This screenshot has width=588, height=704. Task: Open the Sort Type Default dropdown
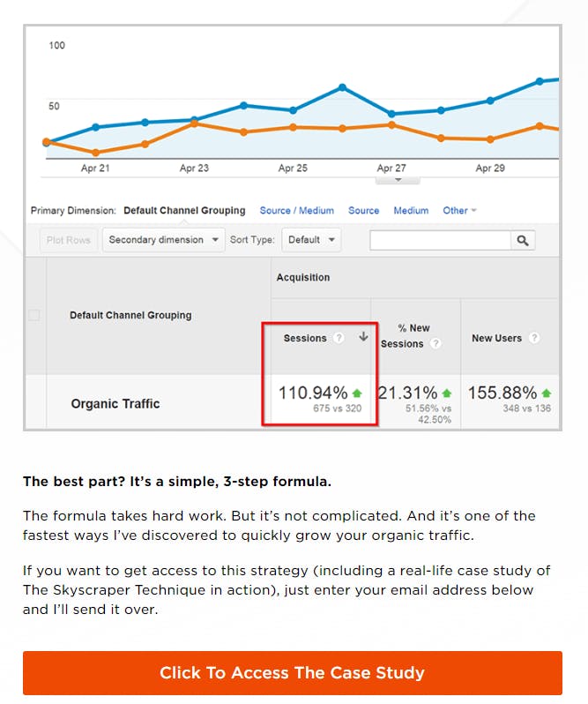pyautogui.click(x=311, y=240)
